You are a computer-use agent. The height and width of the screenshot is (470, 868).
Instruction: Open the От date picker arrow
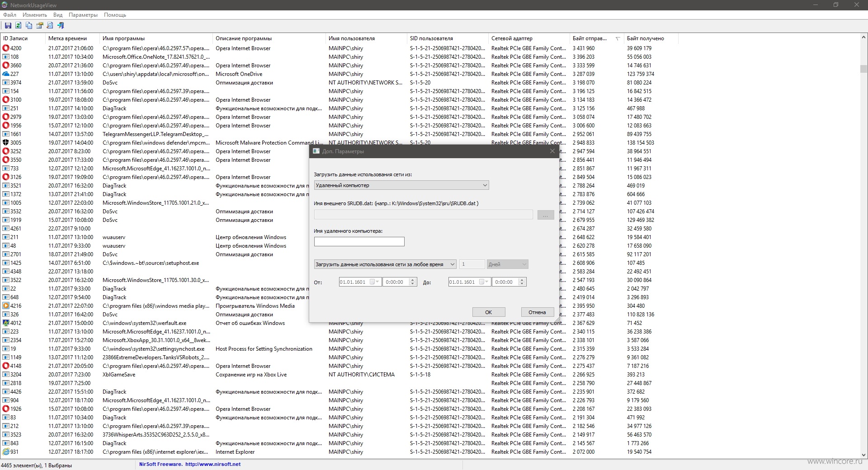click(x=377, y=282)
